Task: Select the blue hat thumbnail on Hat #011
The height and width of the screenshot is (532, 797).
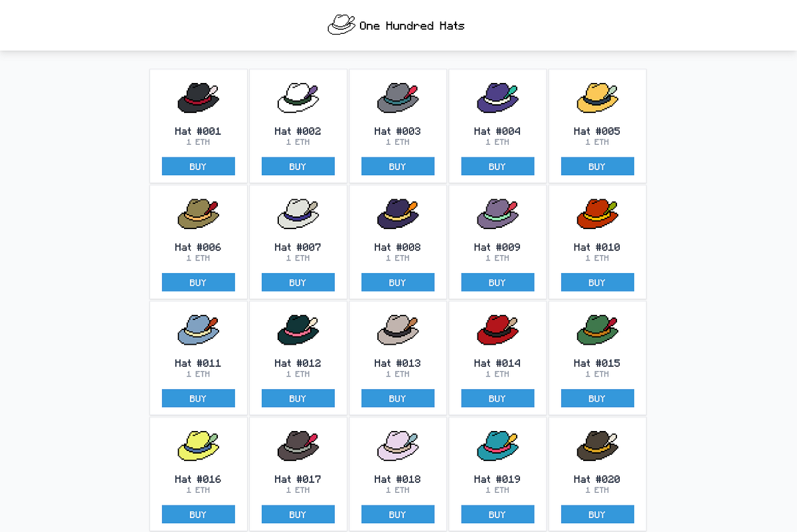Action: point(198,329)
